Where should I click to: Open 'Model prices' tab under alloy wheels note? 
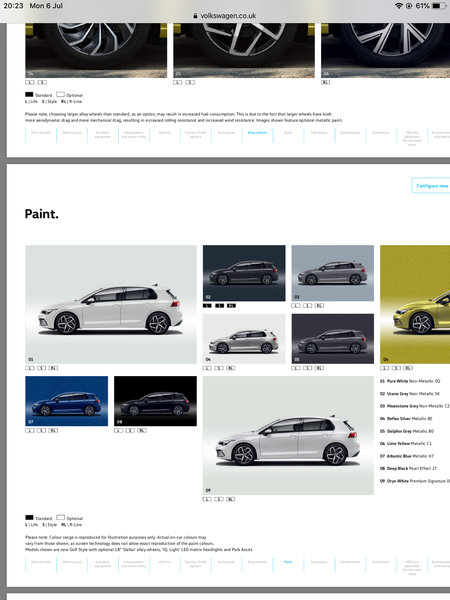pyautogui.click(x=72, y=133)
